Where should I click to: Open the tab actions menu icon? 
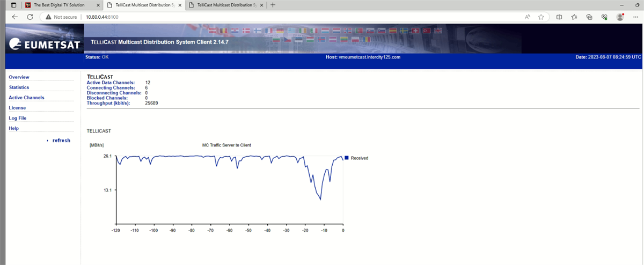click(13, 5)
